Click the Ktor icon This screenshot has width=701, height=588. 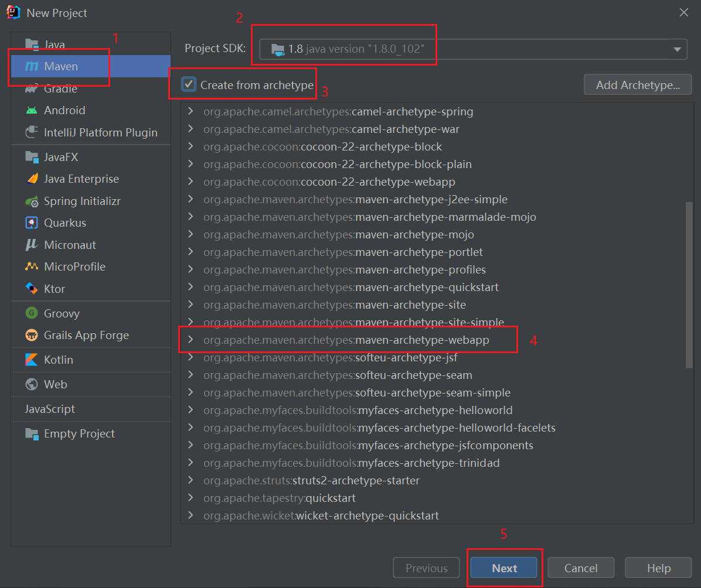pyautogui.click(x=32, y=289)
